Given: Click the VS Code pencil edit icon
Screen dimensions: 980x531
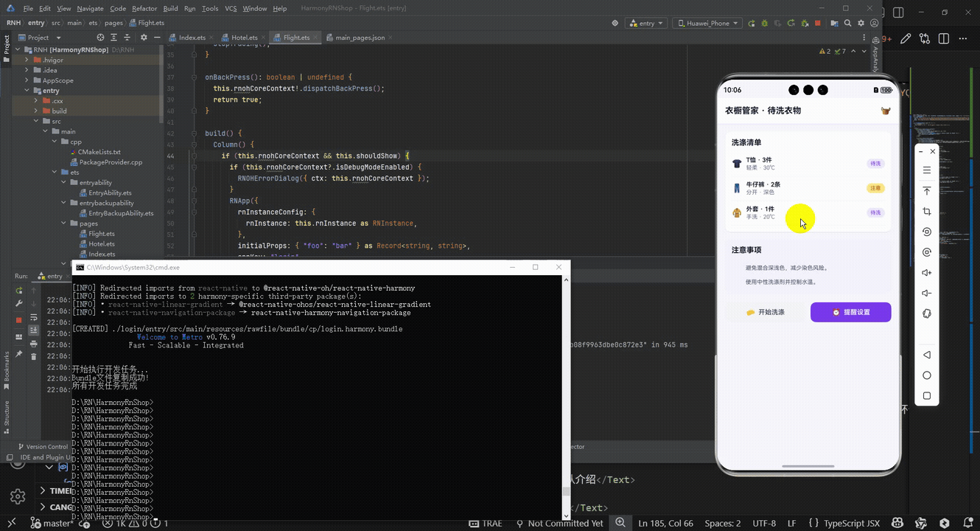Looking at the screenshot, I should pyautogui.click(x=906, y=39).
